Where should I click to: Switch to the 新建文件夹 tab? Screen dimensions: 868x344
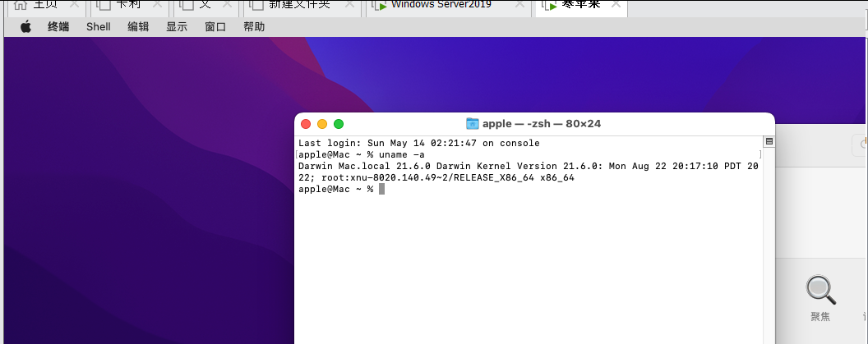pos(302,7)
